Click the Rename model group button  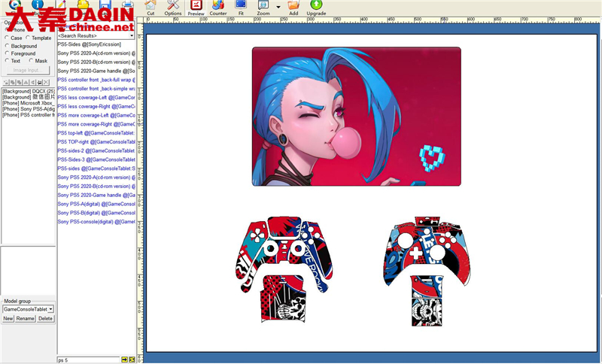click(26, 318)
